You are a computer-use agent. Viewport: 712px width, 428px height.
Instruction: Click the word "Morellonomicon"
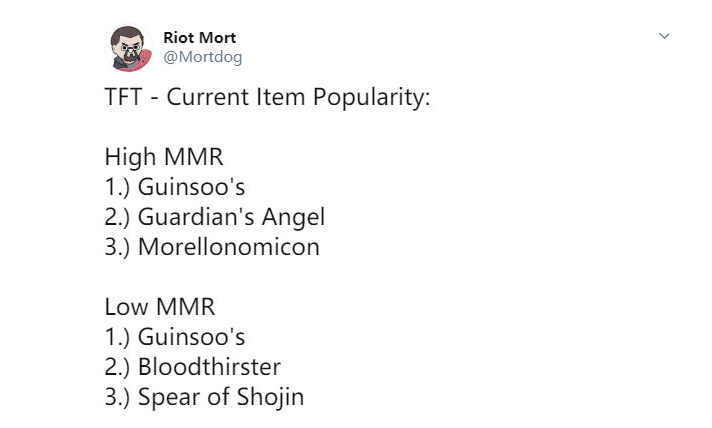[x=228, y=246]
